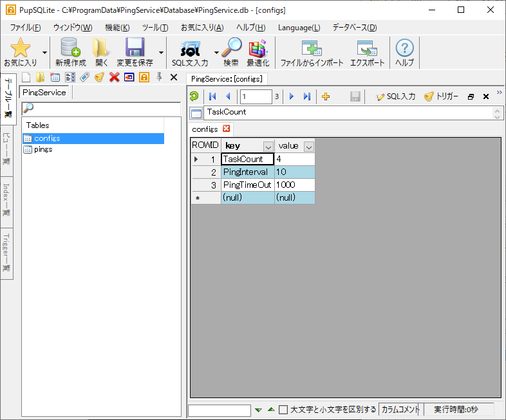This screenshot has width=506, height=420.
Task: Open the 検索 magnifier search tool
Action: click(231, 52)
